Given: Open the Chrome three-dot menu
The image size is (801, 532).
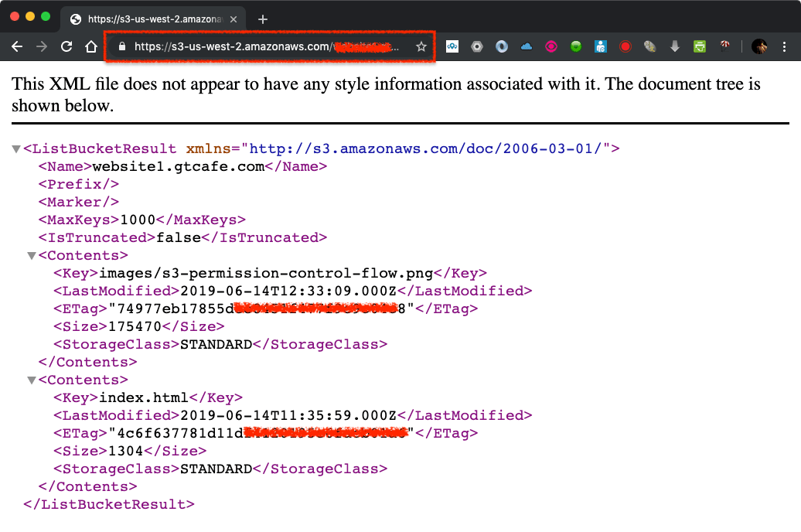Looking at the screenshot, I should [784, 46].
